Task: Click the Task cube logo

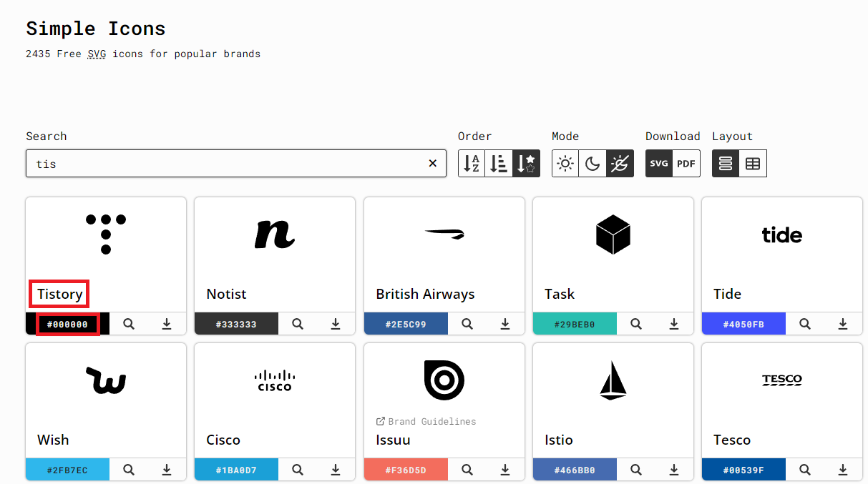Action: [613, 234]
